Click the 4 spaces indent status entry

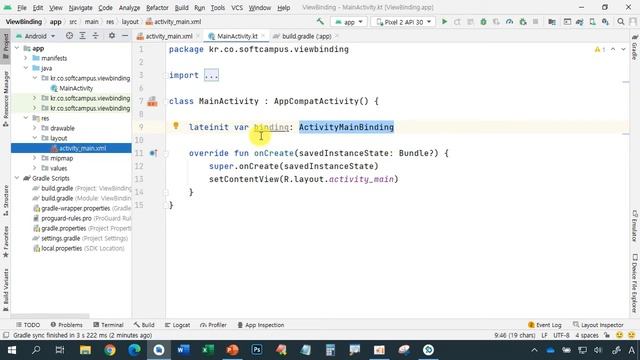tap(587, 335)
